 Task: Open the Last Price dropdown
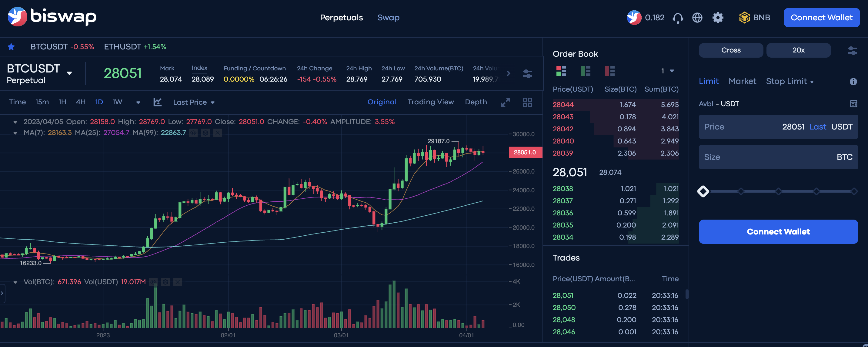coord(194,102)
